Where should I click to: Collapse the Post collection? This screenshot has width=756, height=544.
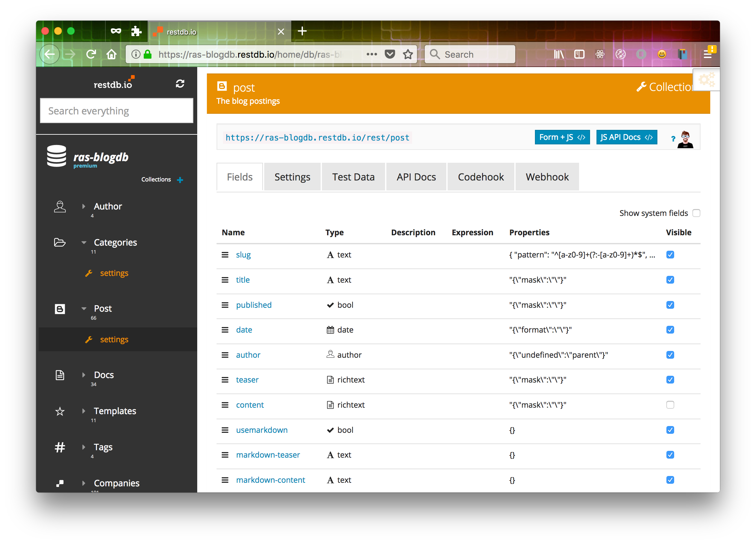click(x=84, y=308)
